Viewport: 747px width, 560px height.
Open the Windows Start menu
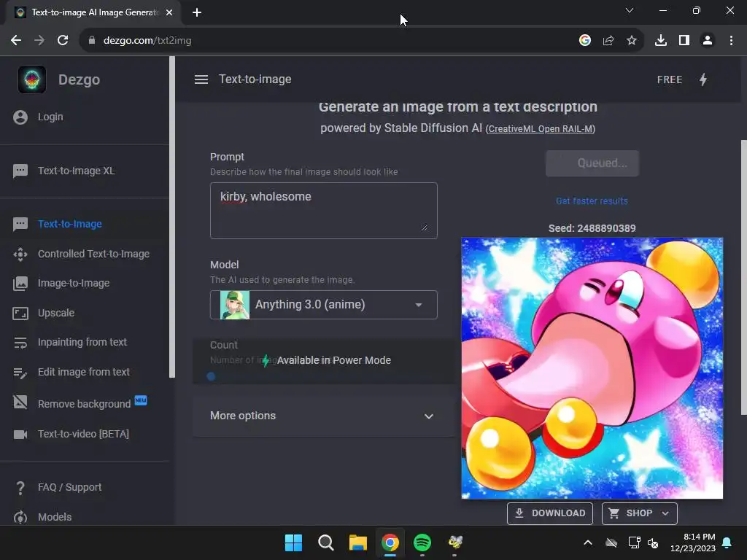point(293,542)
